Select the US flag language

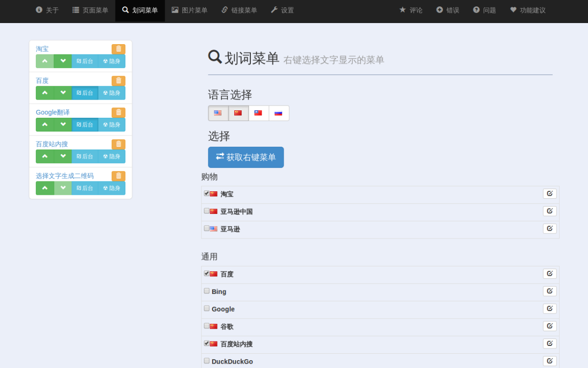[218, 113]
